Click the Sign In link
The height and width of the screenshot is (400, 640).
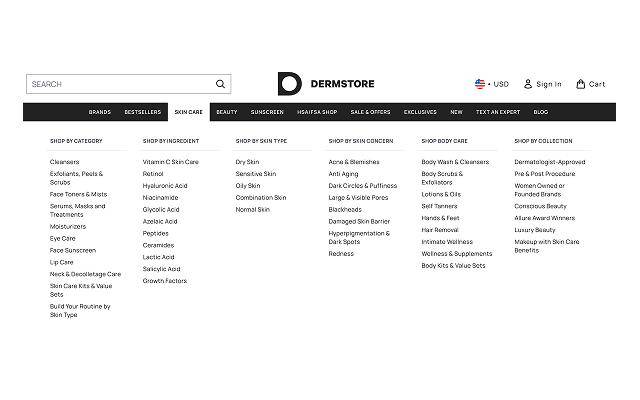549,84
